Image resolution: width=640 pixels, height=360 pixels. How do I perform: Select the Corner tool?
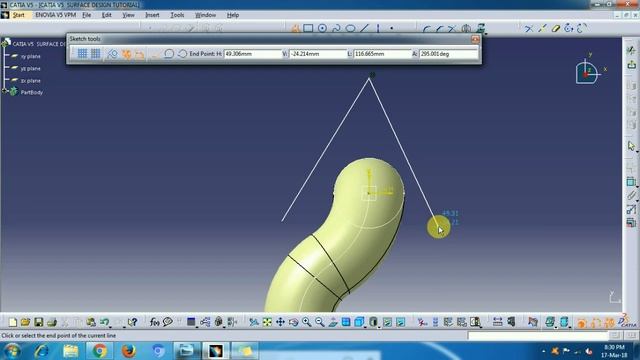coord(426,29)
